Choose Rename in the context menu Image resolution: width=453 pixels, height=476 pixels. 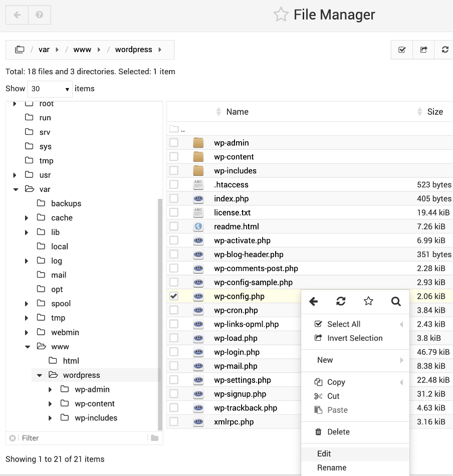click(x=355, y=467)
